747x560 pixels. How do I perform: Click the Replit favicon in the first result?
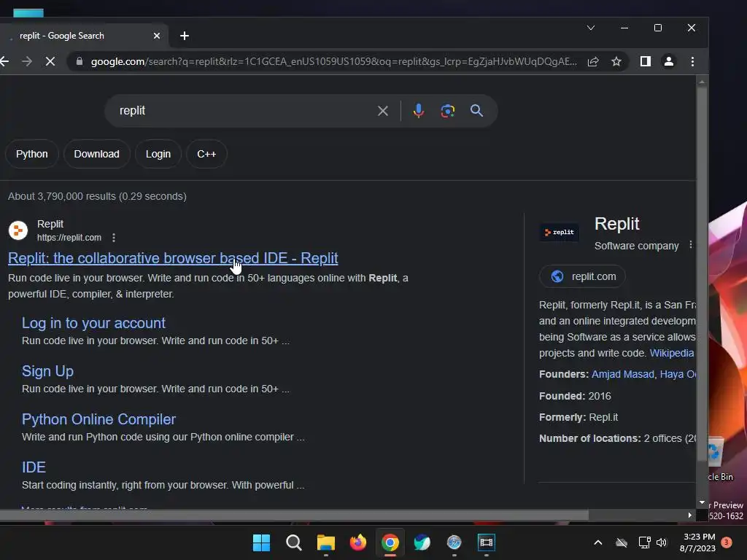[x=18, y=230]
